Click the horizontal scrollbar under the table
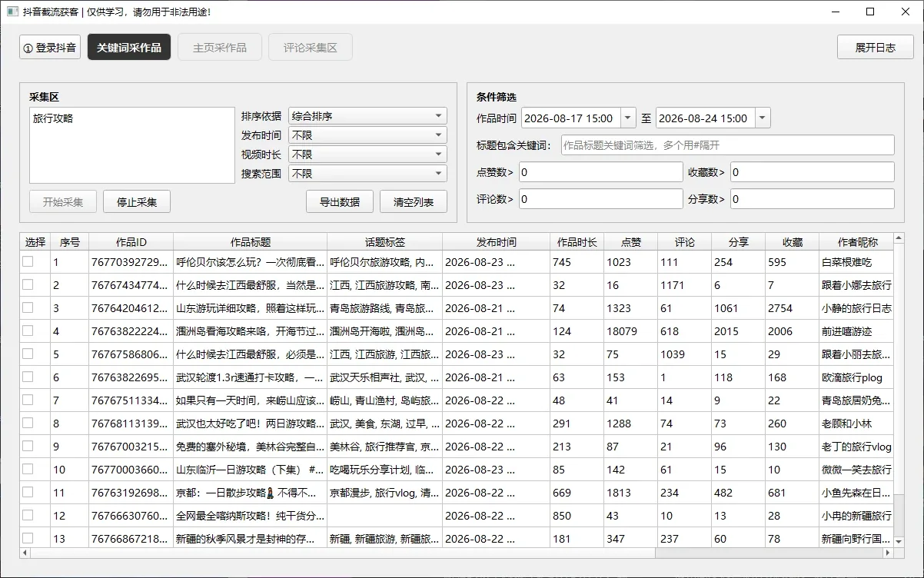Image resolution: width=924 pixels, height=578 pixels. pyautogui.click(x=457, y=553)
